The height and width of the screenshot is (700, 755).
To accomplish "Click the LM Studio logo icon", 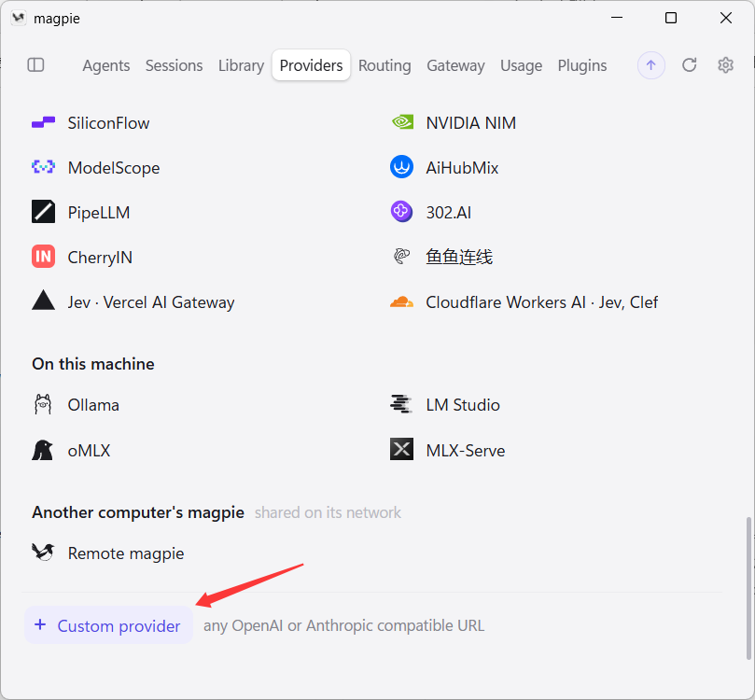I will pyautogui.click(x=401, y=404).
